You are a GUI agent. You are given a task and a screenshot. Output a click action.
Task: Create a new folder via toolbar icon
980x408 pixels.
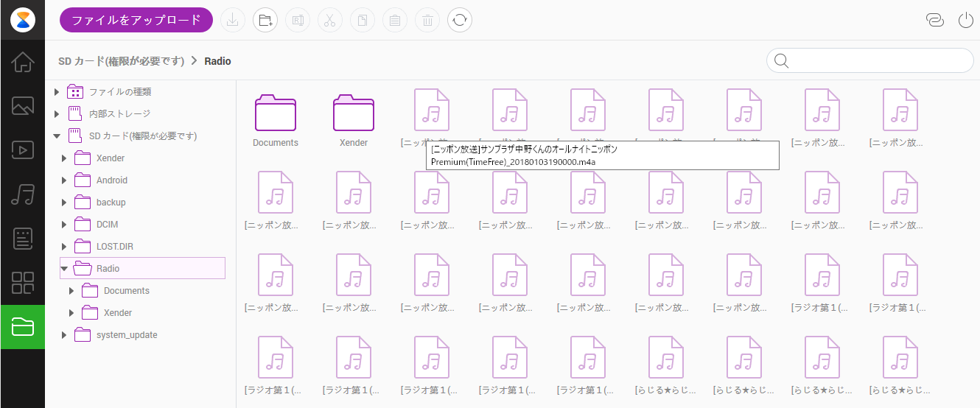pos(265,20)
